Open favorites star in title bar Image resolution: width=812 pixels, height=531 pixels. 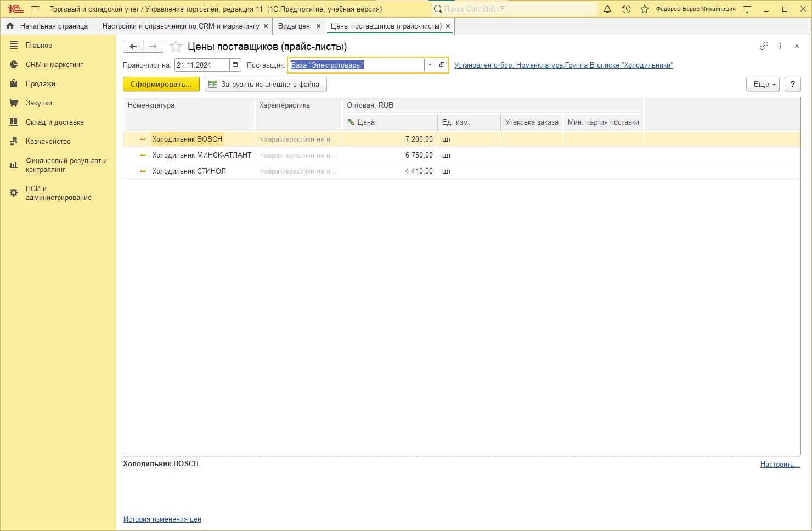(x=645, y=9)
